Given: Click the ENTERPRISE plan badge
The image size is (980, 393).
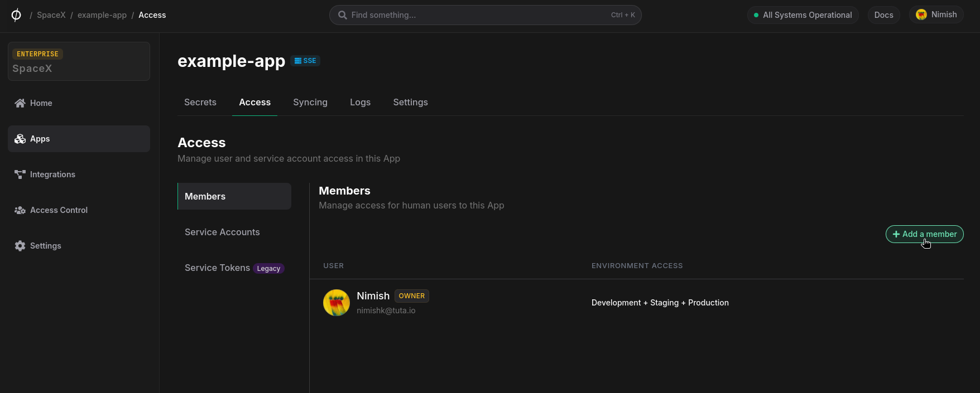Looking at the screenshot, I should pos(37,54).
